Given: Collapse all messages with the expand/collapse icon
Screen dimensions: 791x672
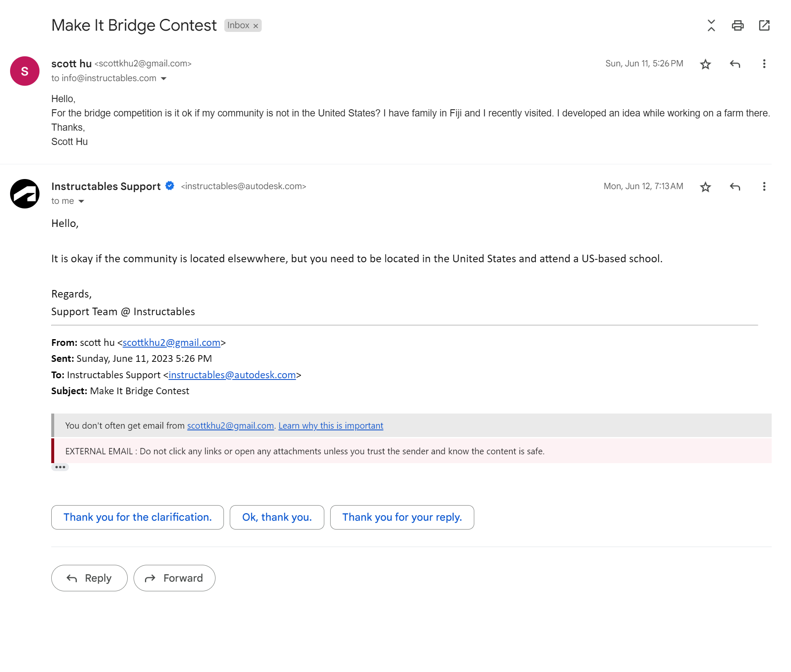Looking at the screenshot, I should coord(711,25).
